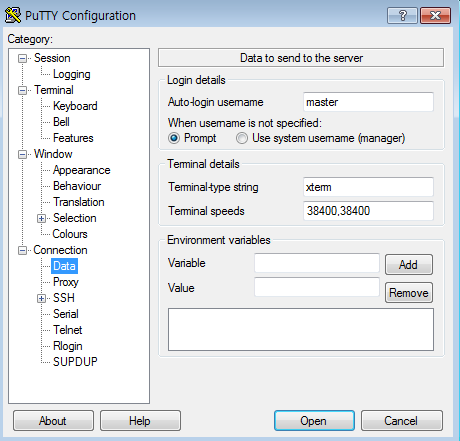Click the question mark help icon

coord(402,15)
